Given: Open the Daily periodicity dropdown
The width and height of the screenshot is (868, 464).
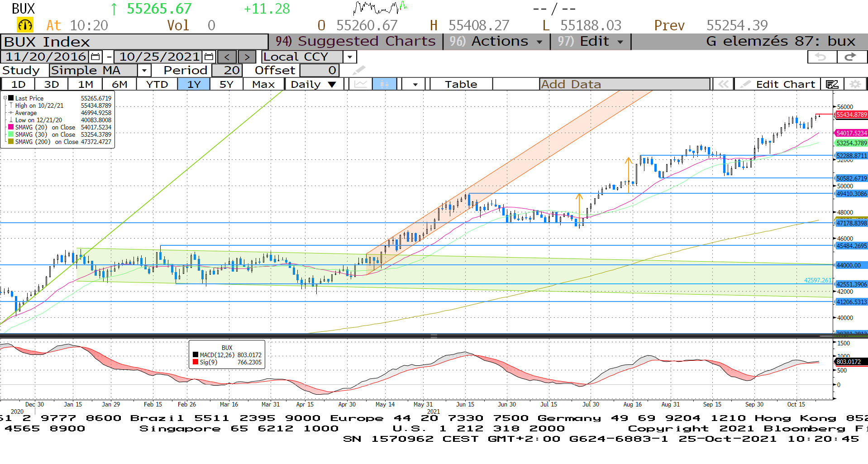Looking at the screenshot, I should 314,84.
